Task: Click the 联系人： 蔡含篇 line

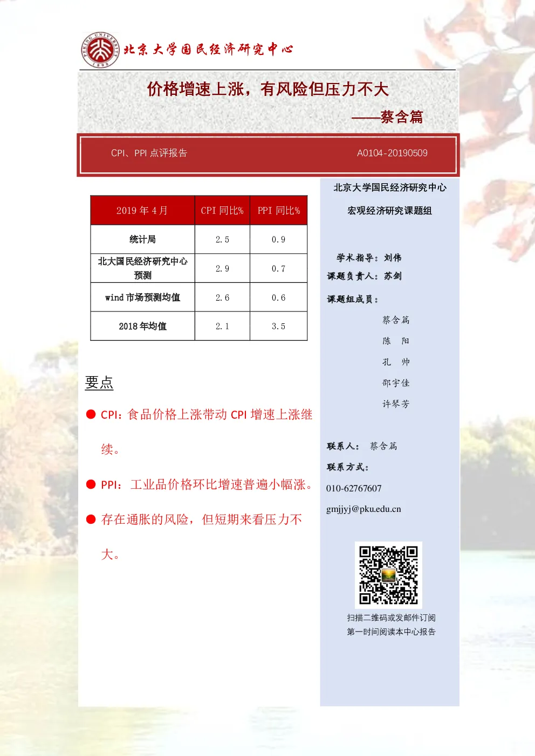Action: tap(362, 446)
